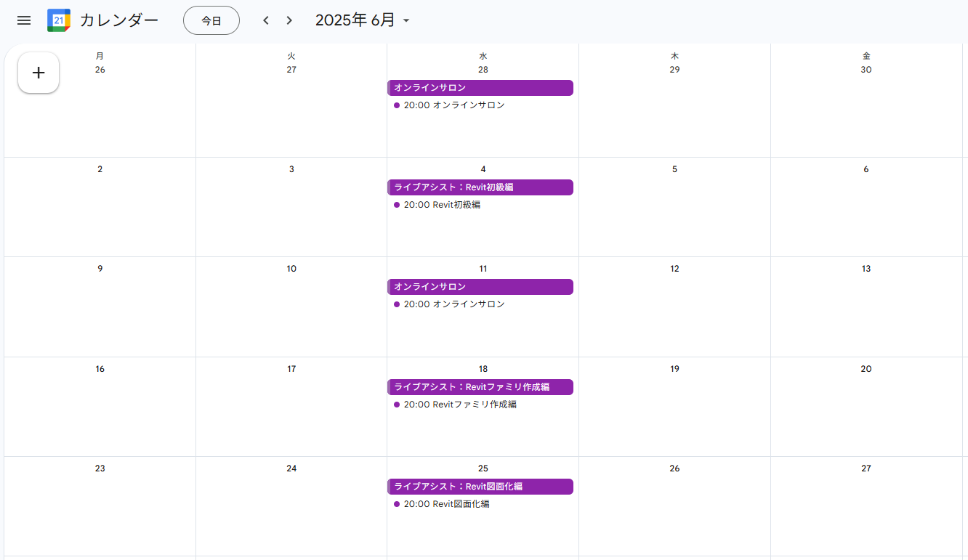Image resolution: width=968 pixels, height=560 pixels.
Task: Go to next month with right chevron
Action: pos(289,20)
